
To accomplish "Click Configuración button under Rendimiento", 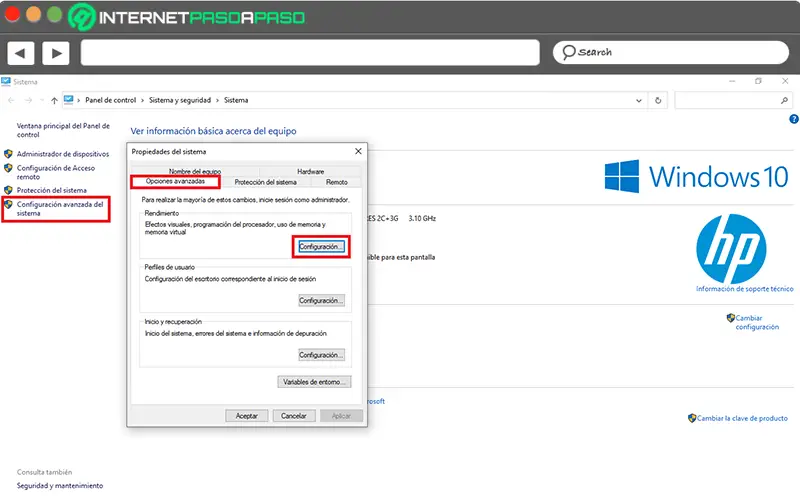I will tap(321, 247).
